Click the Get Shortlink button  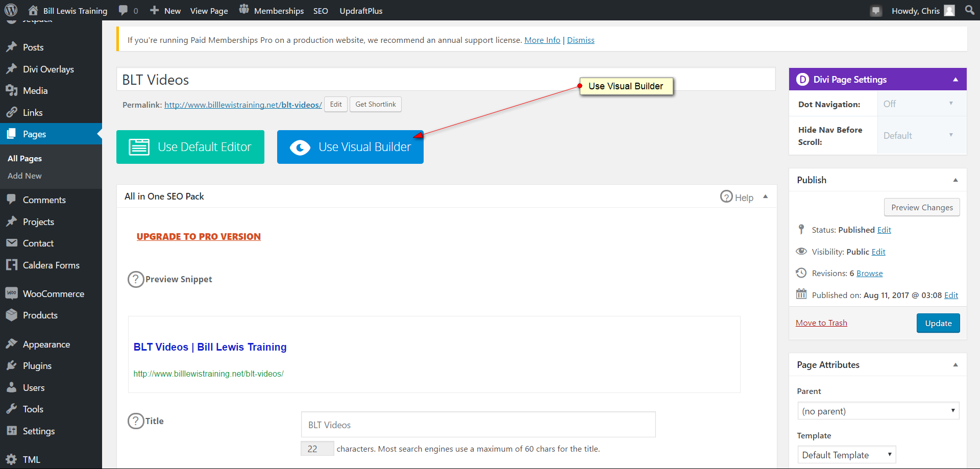376,104
